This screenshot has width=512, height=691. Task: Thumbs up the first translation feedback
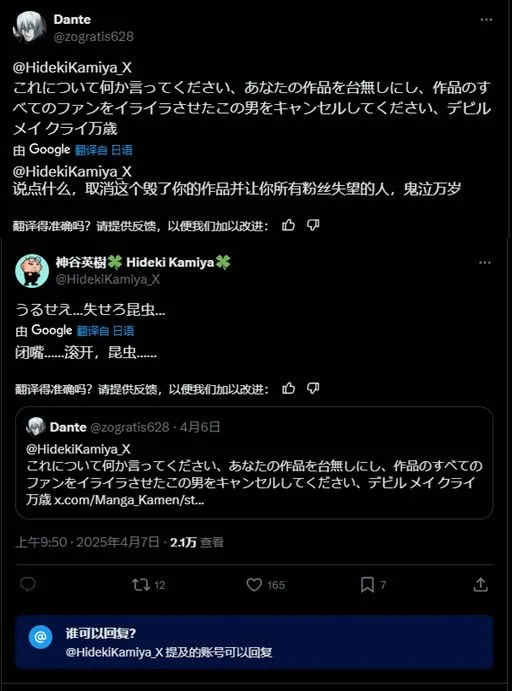288,225
